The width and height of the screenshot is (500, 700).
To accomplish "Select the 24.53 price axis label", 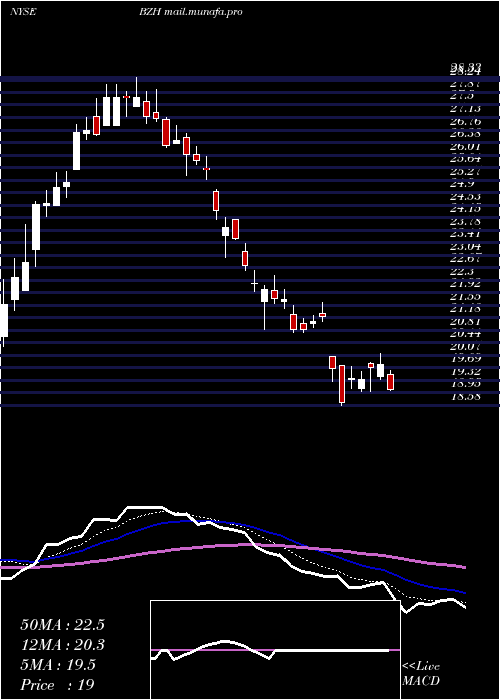I will tap(465, 196).
